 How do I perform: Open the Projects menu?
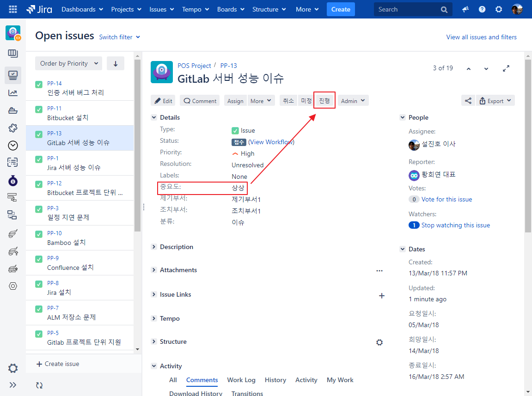126,9
